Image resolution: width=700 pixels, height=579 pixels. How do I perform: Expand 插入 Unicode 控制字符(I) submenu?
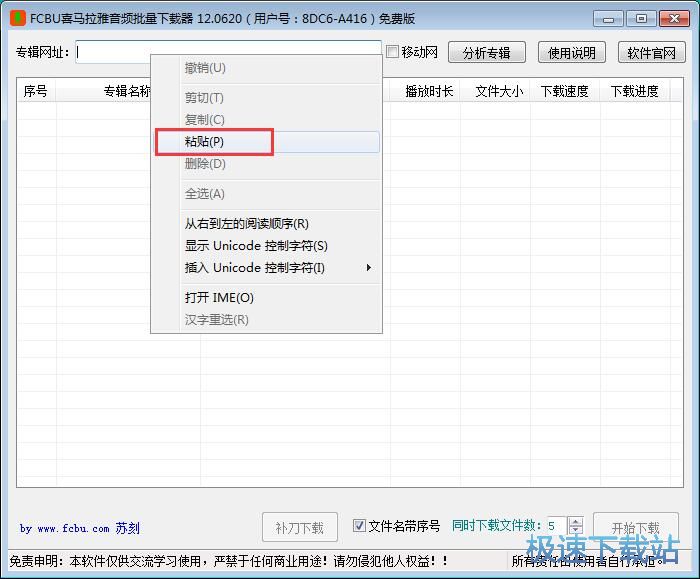pos(267,268)
